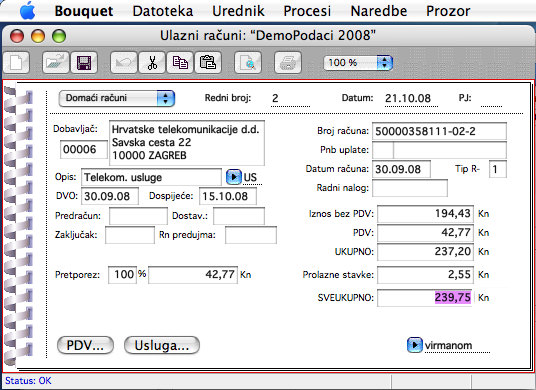This screenshot has height=390, width=536.
Task: Cut with the scissors icon
Action: tap(152, 63)
